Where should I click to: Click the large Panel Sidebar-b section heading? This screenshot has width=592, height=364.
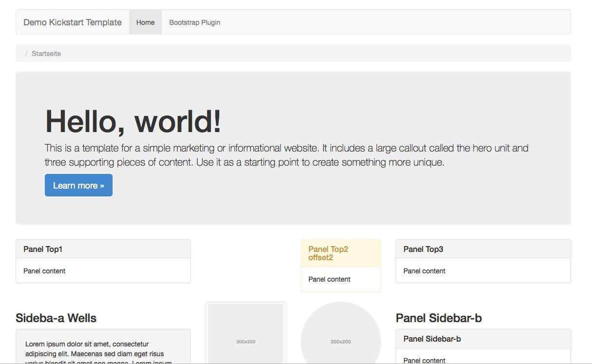click(x=439, y=318)
